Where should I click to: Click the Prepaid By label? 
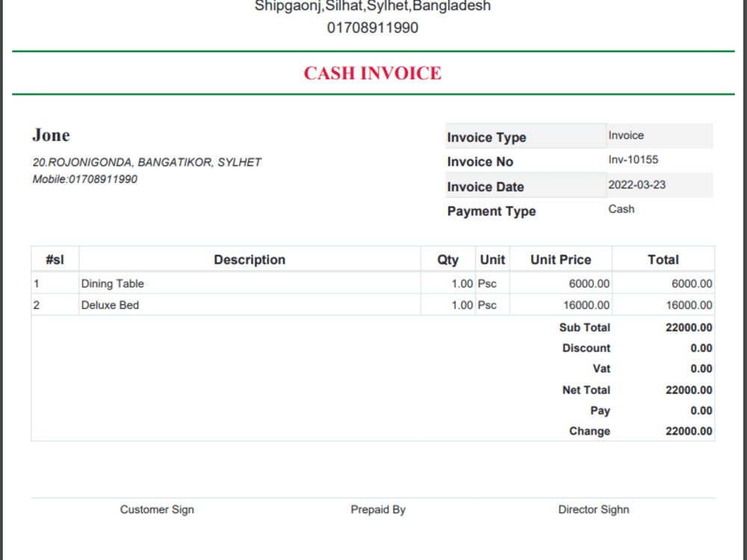[378, 509]
